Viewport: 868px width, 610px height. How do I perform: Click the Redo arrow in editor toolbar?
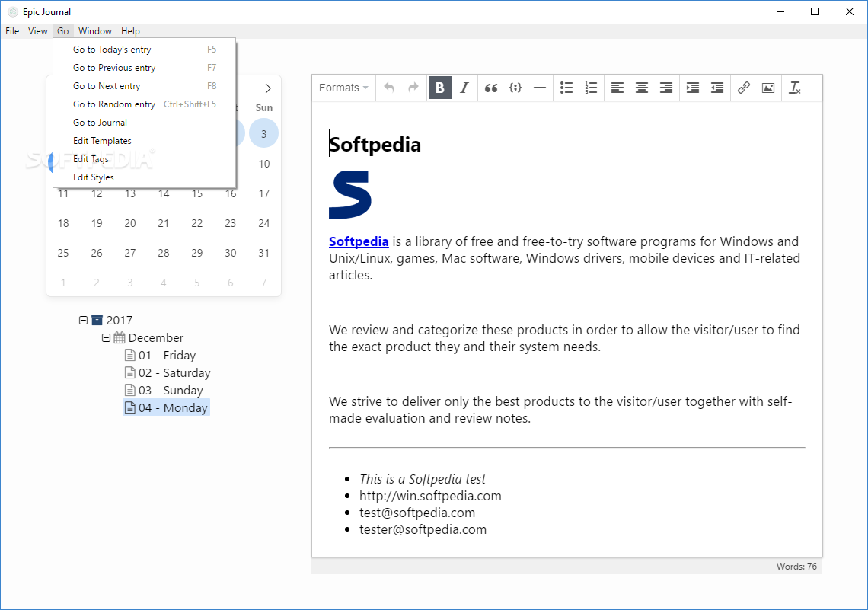coord(413,88)
